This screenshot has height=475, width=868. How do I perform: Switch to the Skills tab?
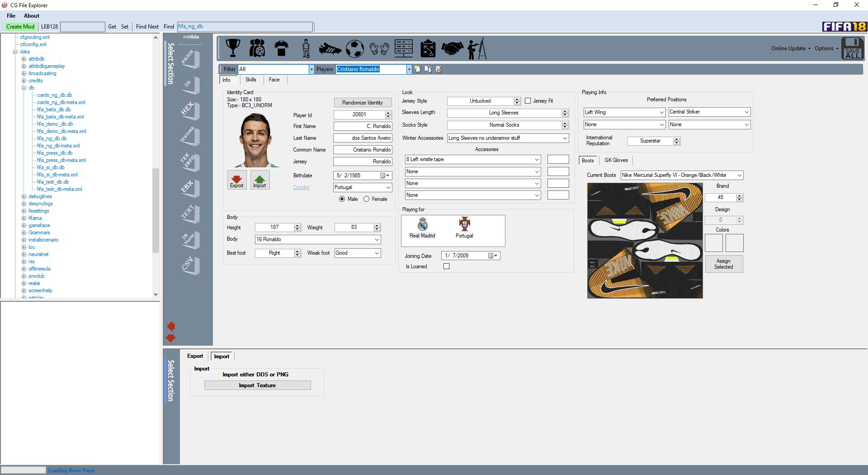(250, 80)
